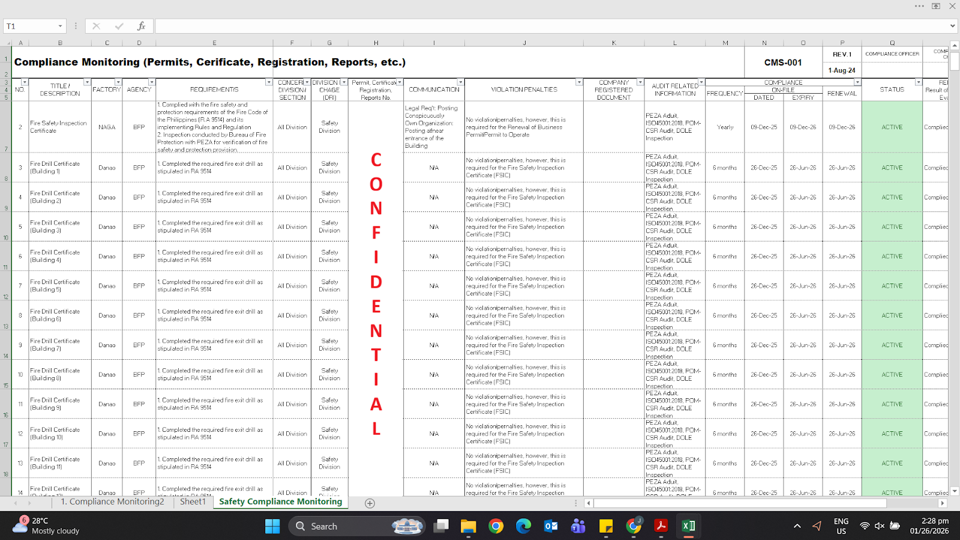Select the Fire Drill Certificate (Building 5) cell
The image size is (960, 540).
coord(60,286)
